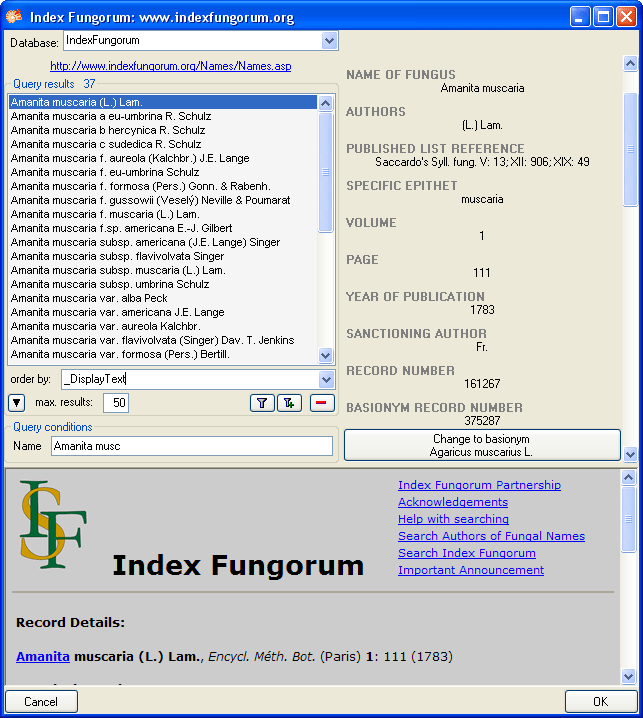The height and width of the screenshot is (718, 643).
Task: Click the red minus remove button
Action: (322, 403)
